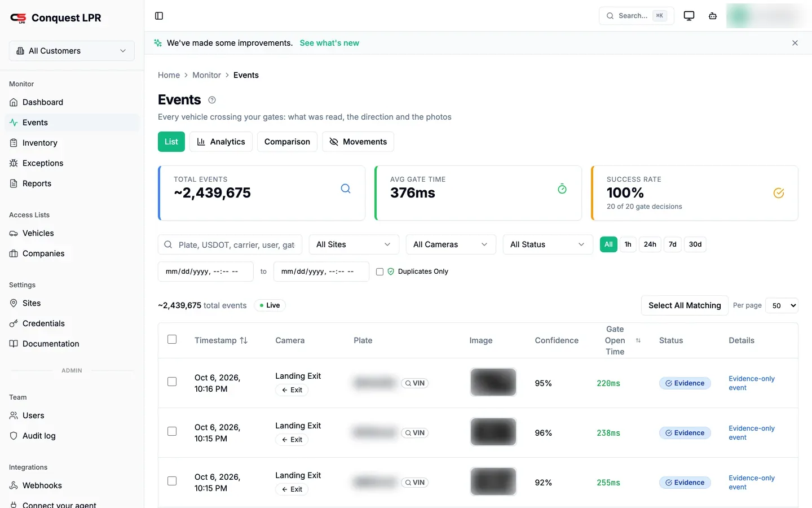
Task: Select the 1h time range filter
Action: tap(628, 244)
